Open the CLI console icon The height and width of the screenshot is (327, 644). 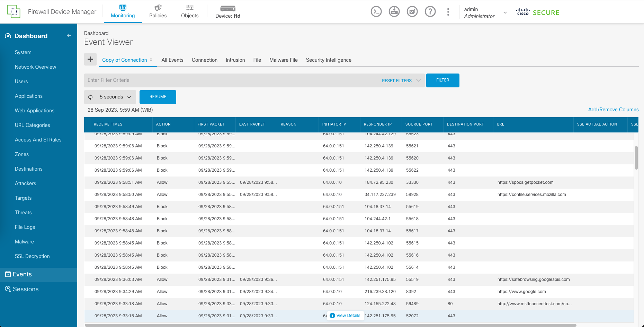click(376, 12)
